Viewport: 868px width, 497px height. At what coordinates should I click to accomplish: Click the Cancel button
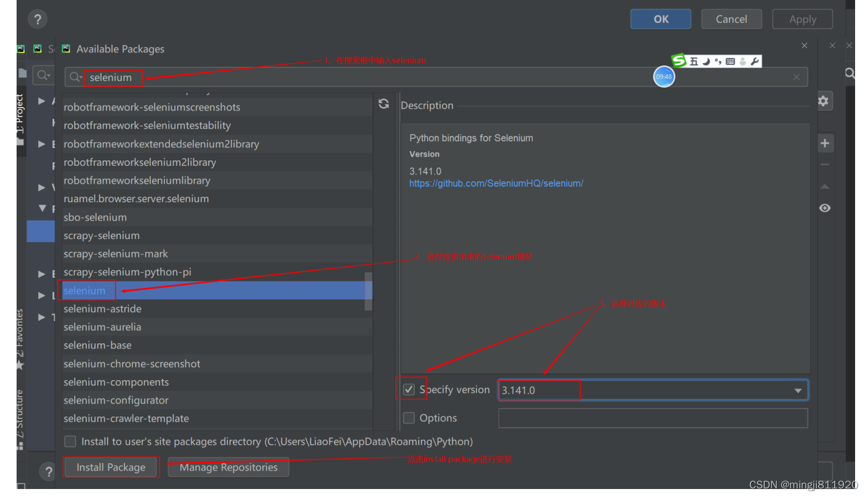tap(732, 19)
